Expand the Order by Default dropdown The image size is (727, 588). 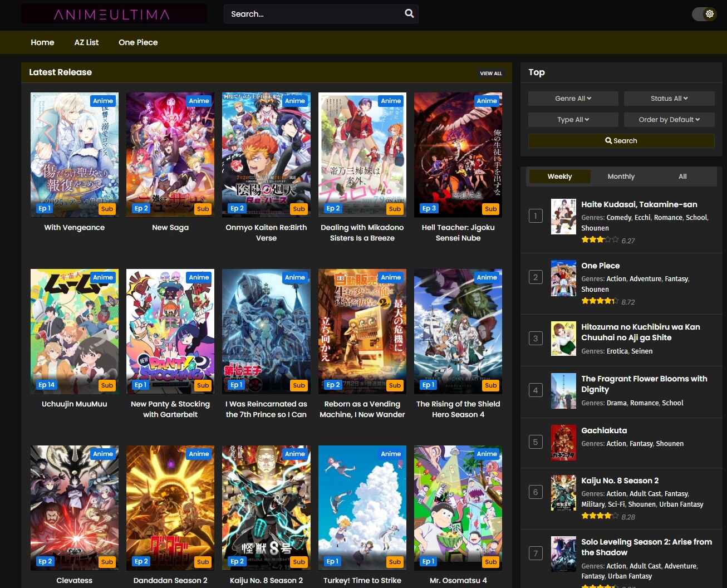click(669, 120)
